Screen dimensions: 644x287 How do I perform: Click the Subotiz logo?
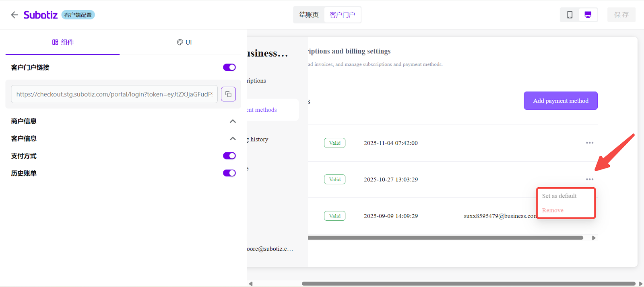click(x=41, y=15)
